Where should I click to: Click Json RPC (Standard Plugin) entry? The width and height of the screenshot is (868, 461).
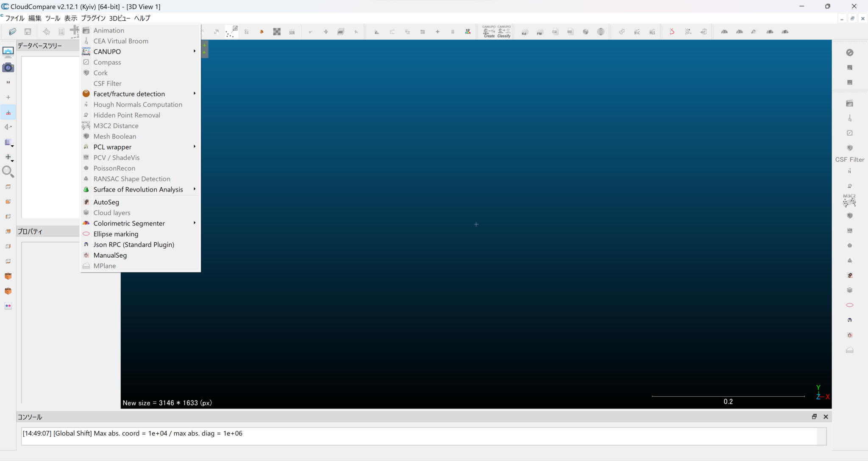pyautogui.click(x=134, y=244)
